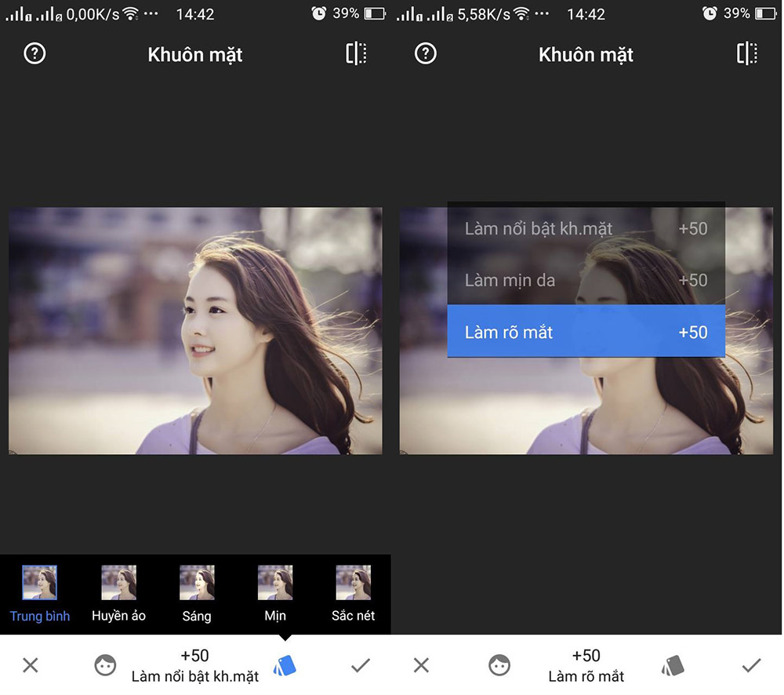784x695 pixels.
Task: Pick the "Mịn" preset
Action: point(275,584)
